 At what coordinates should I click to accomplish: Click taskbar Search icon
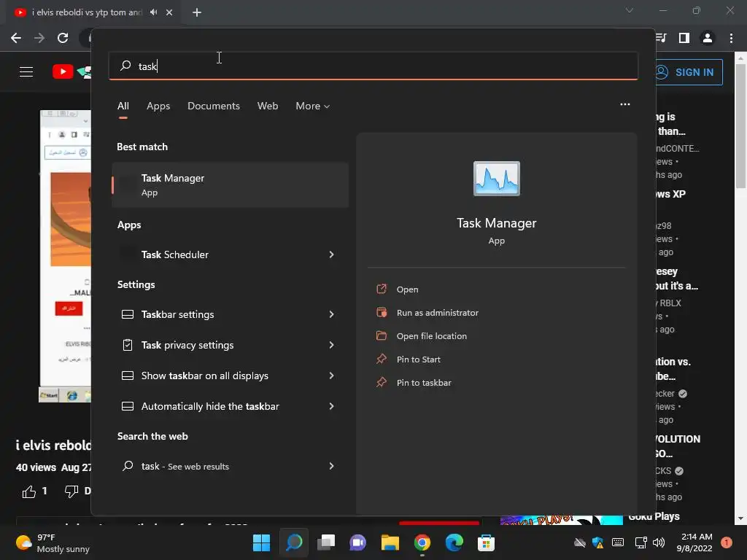tap(294, 542)
